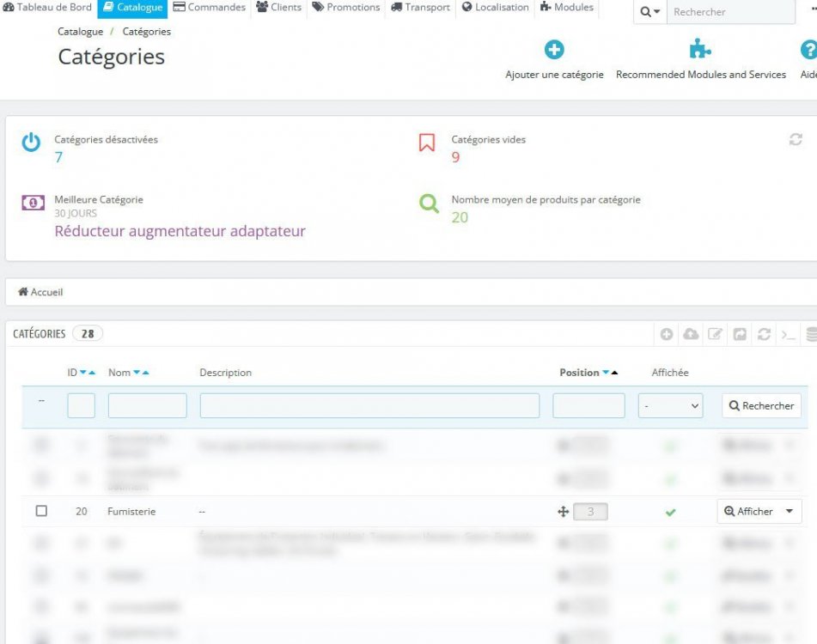This screenshot has height=644, width=817.
Task: Toggle Fumisterie displayed status checkmark
Action: [x=670, y=513]
